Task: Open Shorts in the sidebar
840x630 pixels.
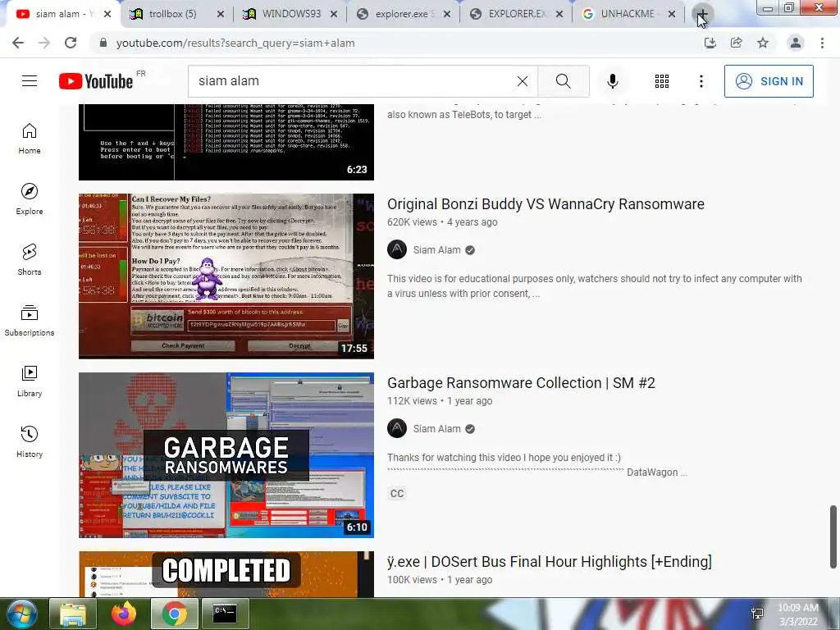Action: (30, 260)
